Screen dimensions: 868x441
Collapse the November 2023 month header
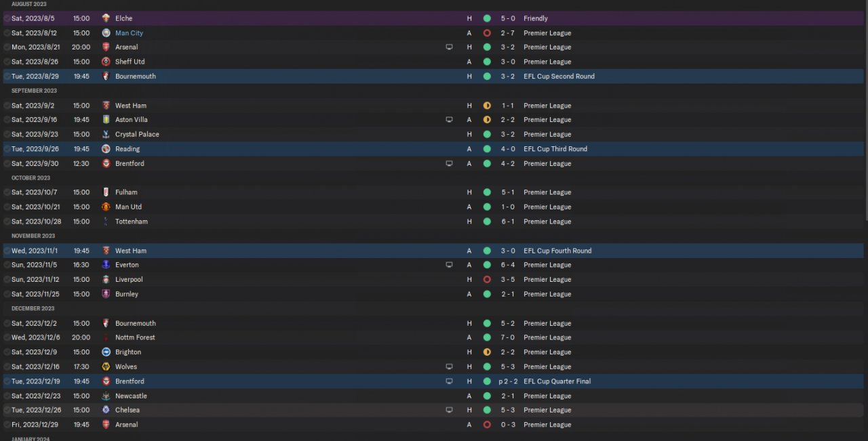tap(33, 236)
